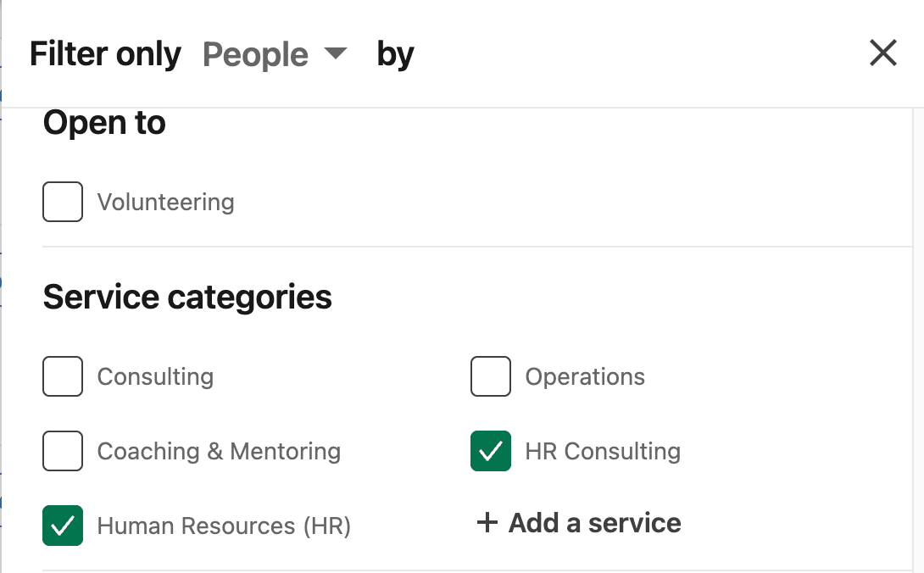Enable the Volunteering checkbox
This screenshot has width=924, height=573.
(x=63, y=202)
